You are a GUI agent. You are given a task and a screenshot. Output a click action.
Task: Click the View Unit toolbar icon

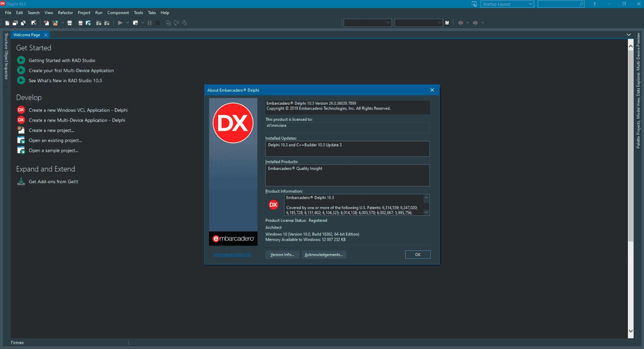[x=7, y=23]
